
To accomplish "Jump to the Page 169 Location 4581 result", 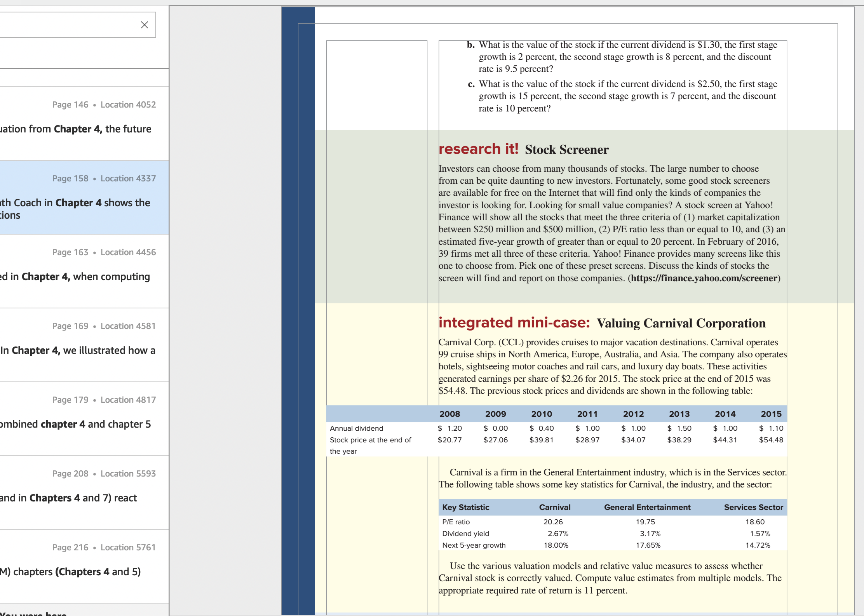I will [x=84, y=345].
